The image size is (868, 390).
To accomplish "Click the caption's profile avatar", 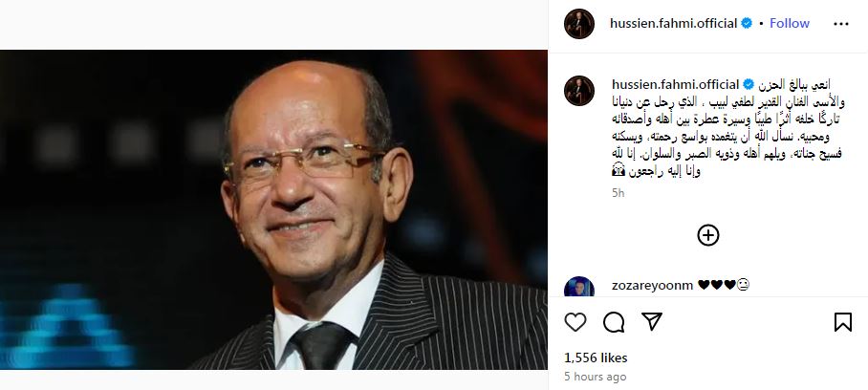I will click(x=579, y=91).
